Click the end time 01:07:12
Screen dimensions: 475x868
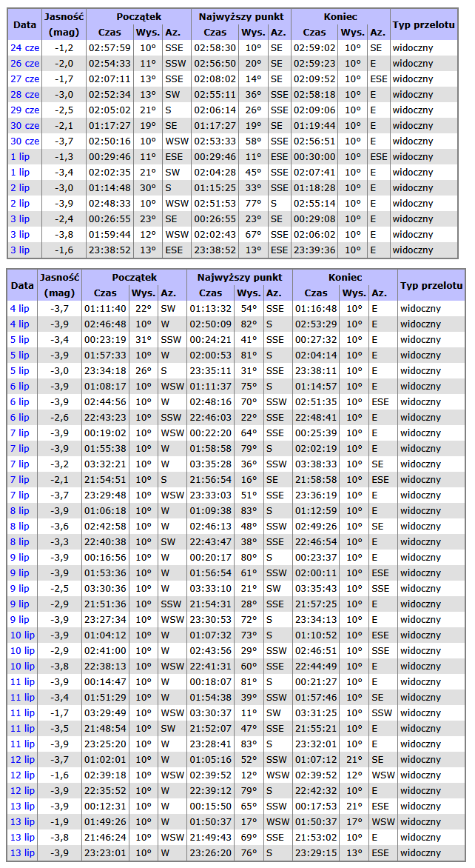(315, 759)
